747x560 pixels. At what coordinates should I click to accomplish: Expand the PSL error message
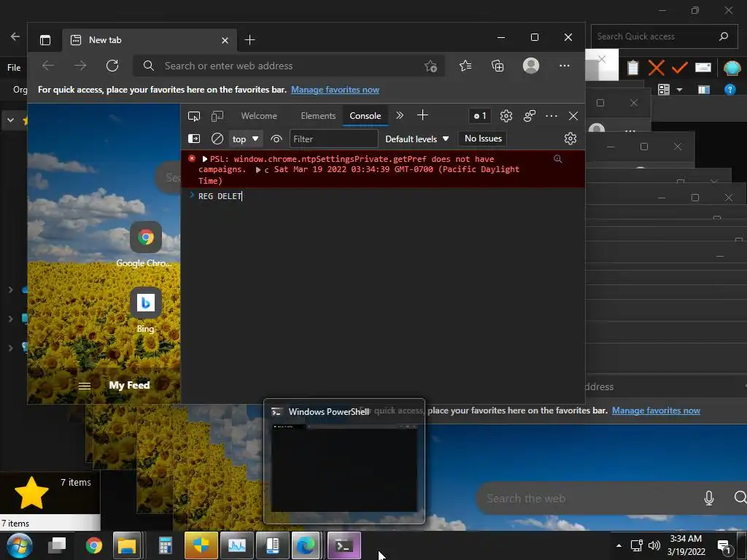pos(205,159)
